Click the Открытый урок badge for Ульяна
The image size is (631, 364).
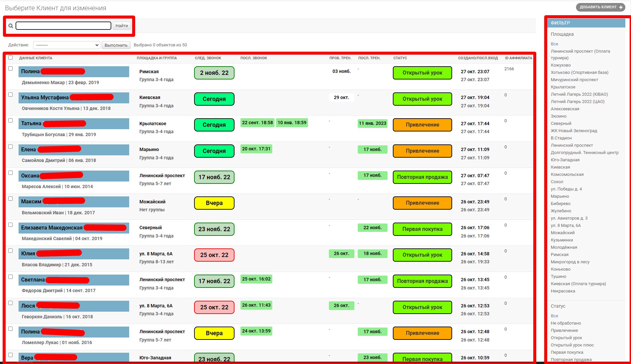coord(422,99)
